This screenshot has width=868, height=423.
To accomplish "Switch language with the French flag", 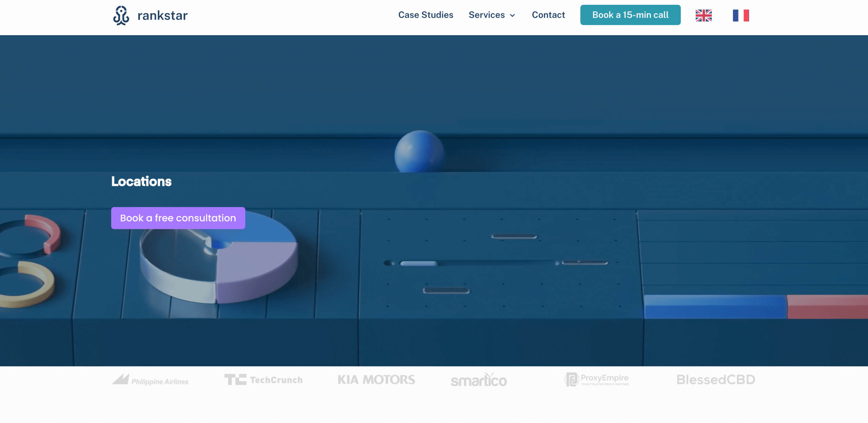I will pos(741,16).
